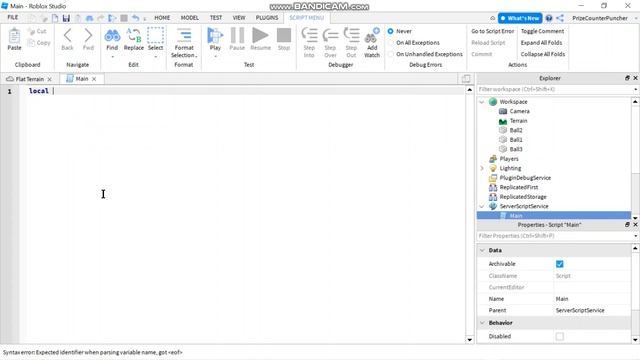Screen dimensions: 640x360
Task: Click the Stop test button
Action: click(x=284, y=36)
